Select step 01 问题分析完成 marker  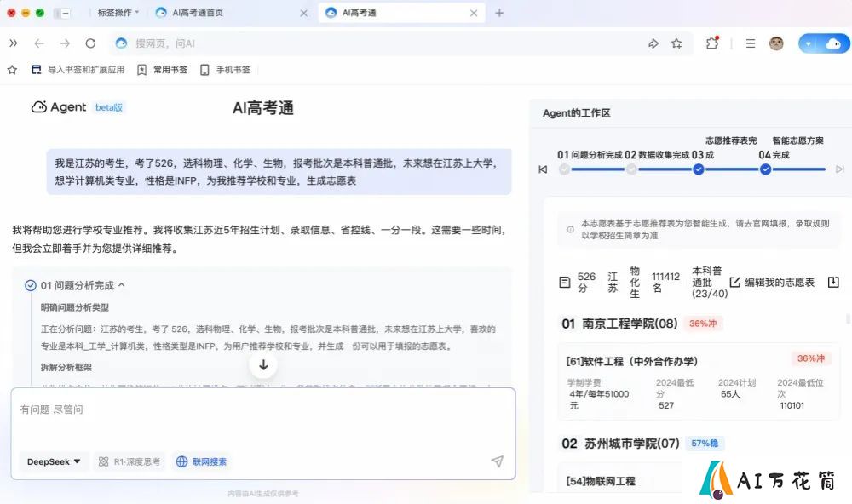[x=565, y=169]
